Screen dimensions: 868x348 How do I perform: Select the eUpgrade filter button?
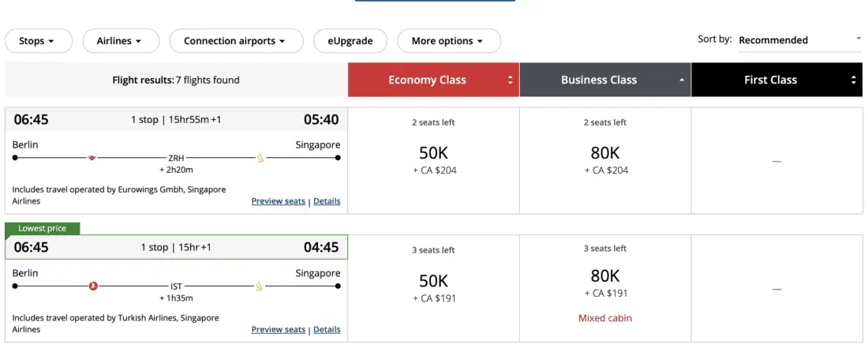(349, 41)
